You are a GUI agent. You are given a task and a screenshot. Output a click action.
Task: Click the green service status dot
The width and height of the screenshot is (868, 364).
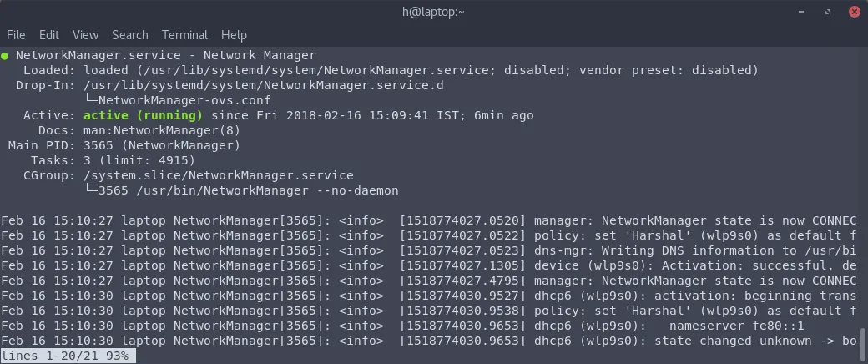coord(4,55)
